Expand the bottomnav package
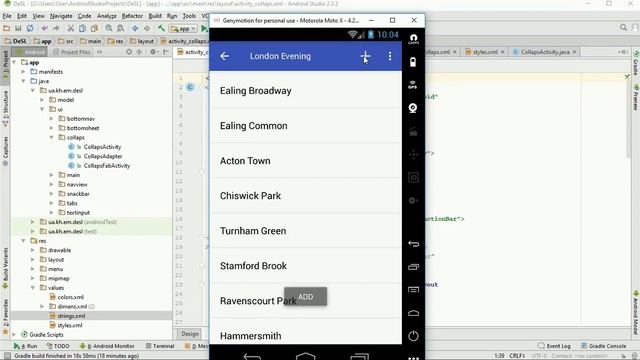The height and width of the screenshot is (360, 640). tap(51, 119)
